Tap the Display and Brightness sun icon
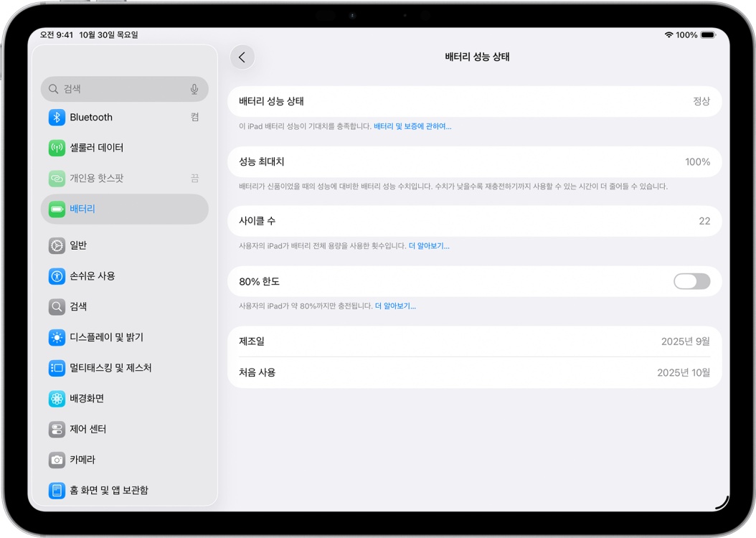Screen dimensions: 756x538 [x=57, y=337]
